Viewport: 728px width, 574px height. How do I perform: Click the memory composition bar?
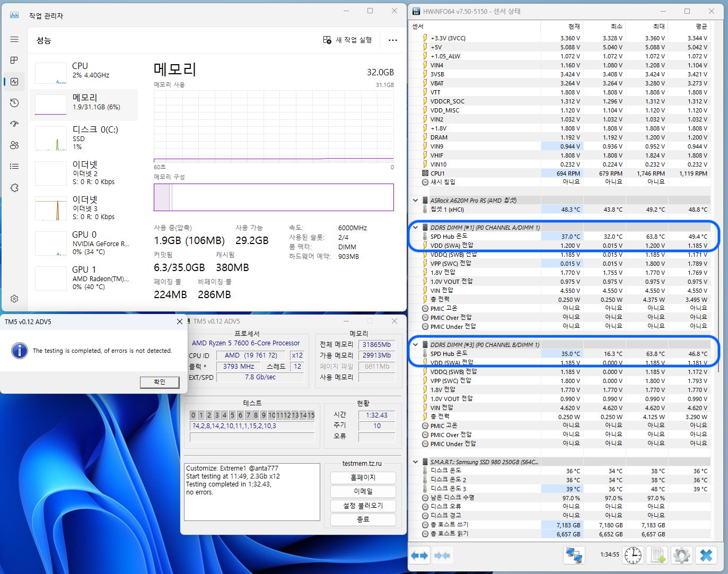[274, 197]
